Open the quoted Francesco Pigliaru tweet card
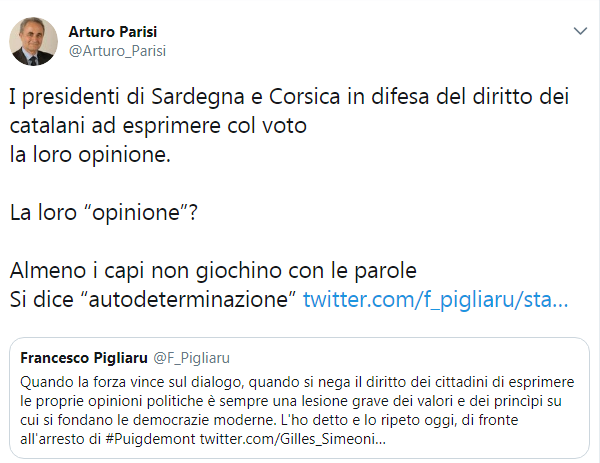The width and height of the screenshot is (600, 463). coord(299,398)
